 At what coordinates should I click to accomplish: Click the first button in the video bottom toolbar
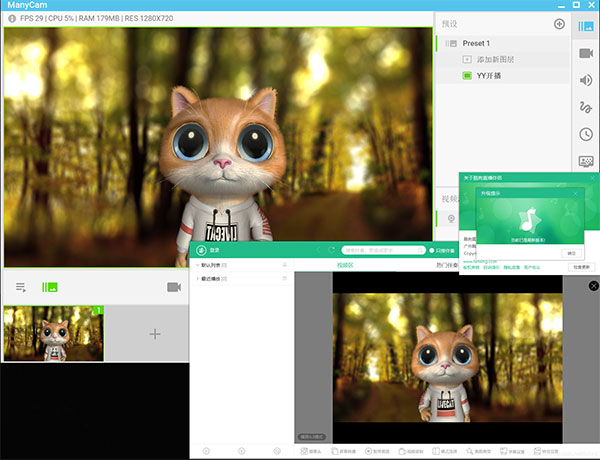[x=311, y=452]
